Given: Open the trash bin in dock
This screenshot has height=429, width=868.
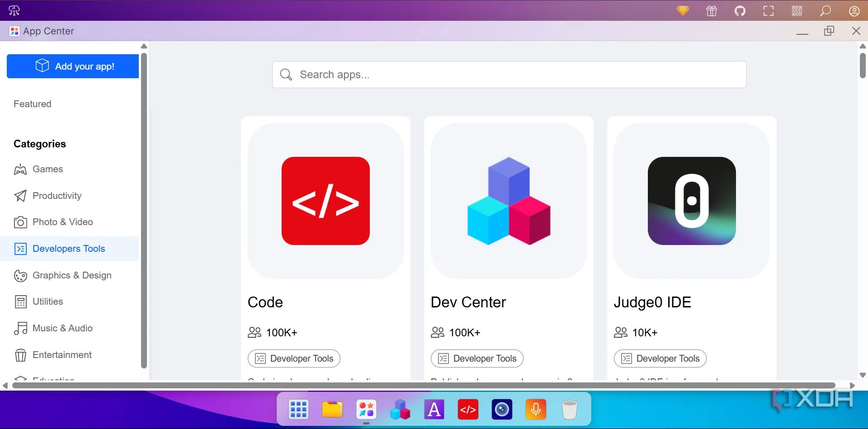Looking at the screenshot, I should pos(569,410).
